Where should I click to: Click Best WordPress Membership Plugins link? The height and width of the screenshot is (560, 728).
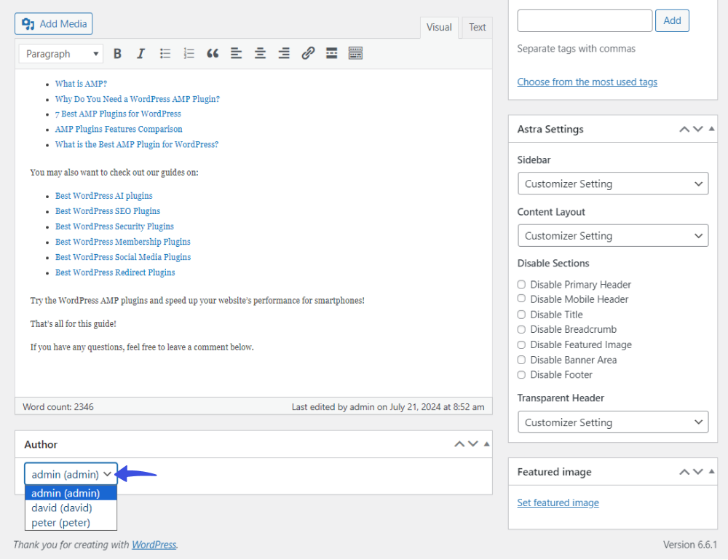tap(123, 242)
